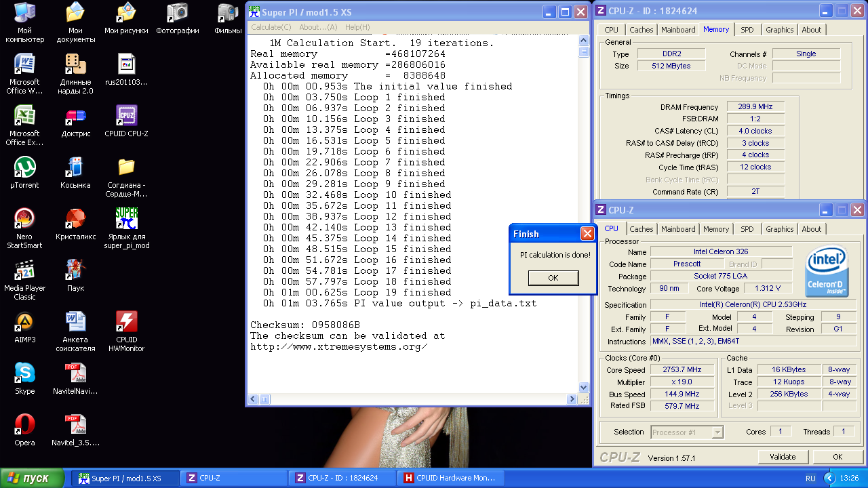
Task: Switch to CPUID Hardware Monitor taskbar button
Action: coord(451,478)
